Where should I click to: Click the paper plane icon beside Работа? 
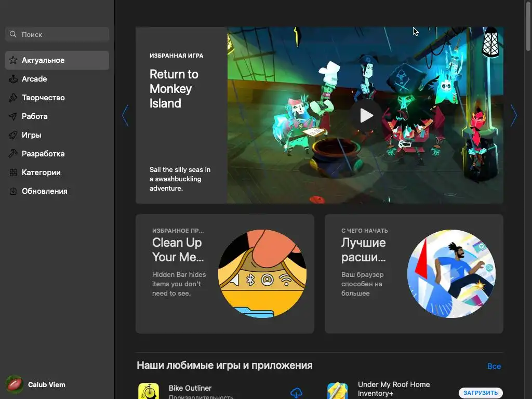coord(13,116)
